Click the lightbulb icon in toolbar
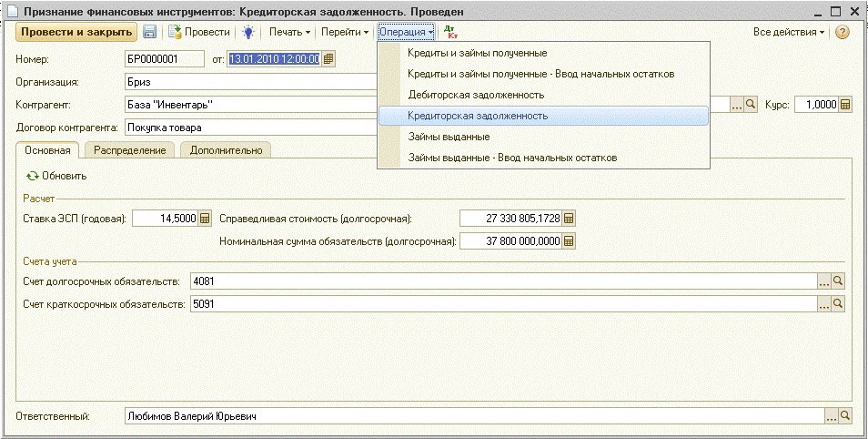Image resolution: width=868 pixels, height=439 pixels. (247, 32)
